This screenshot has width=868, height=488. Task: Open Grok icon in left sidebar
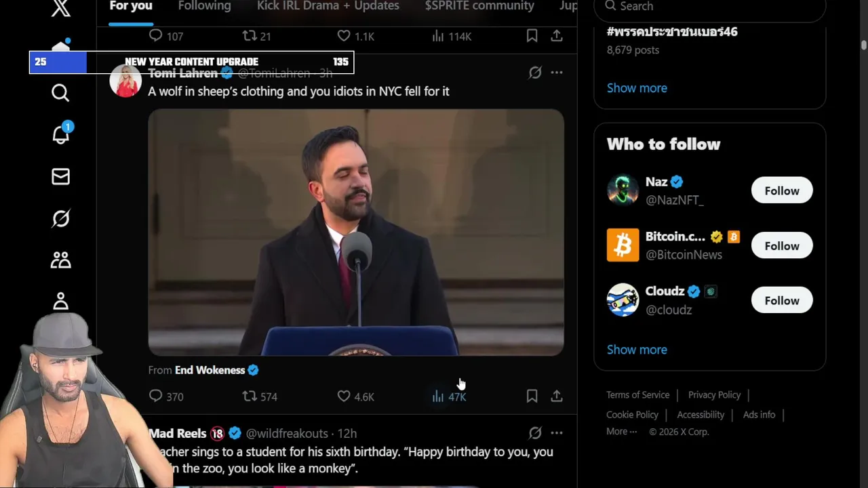tap(60, 218)
